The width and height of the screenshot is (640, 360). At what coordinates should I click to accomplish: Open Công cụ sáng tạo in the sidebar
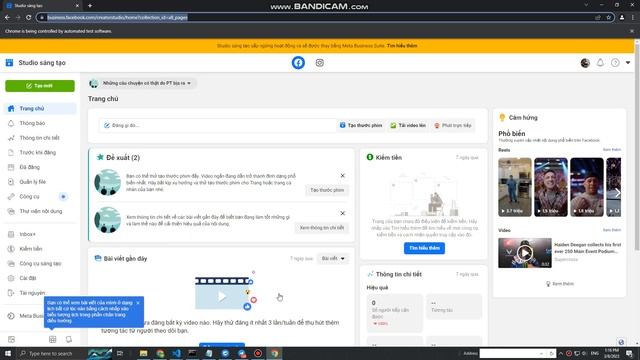point(40,264)
